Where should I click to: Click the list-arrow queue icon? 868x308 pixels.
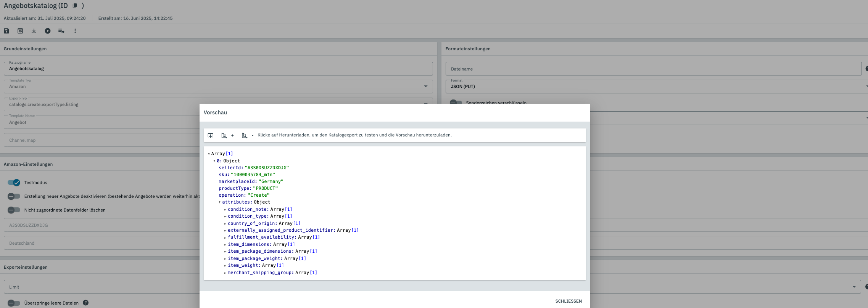61,31
